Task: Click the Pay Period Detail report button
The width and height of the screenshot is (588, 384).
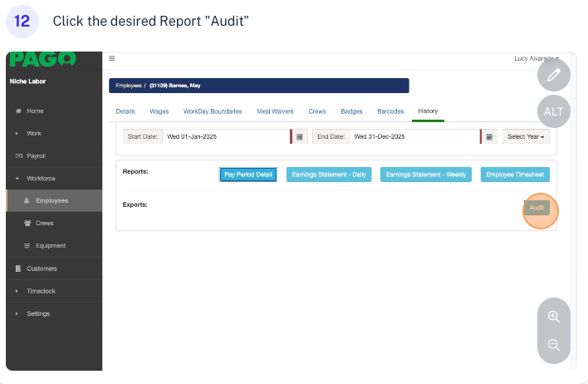Action: click(x=248, y=175)
